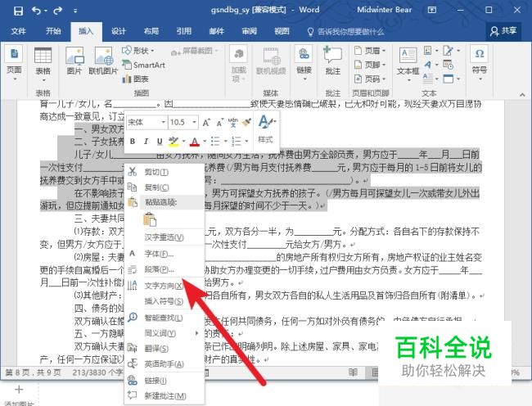
Task: Choose 智能查找(L) smart lookup
Action: [x=165, y=318]
